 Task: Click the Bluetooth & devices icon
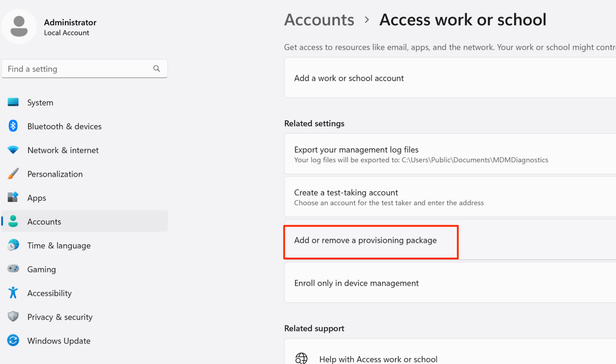[x=13, y=126]
